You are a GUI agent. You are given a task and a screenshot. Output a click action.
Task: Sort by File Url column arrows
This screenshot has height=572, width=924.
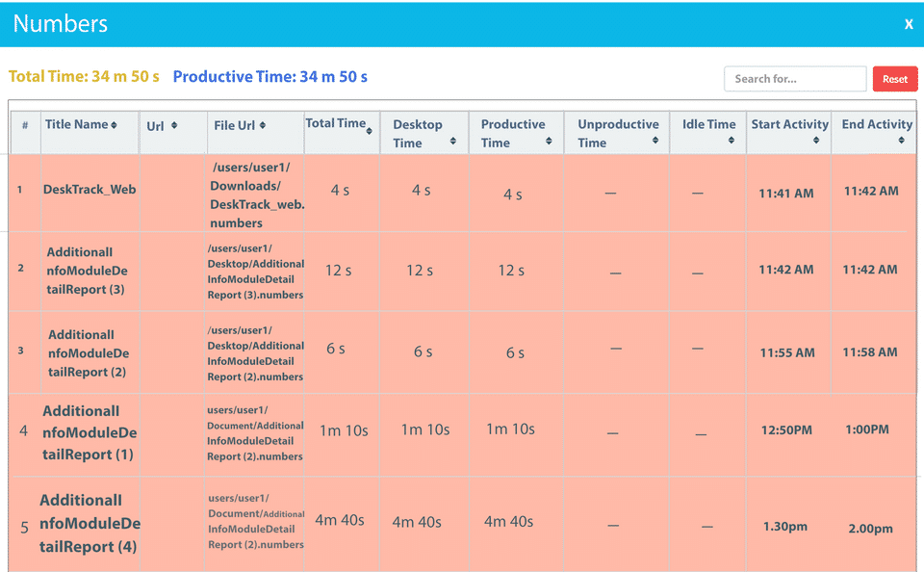point(262,125)
